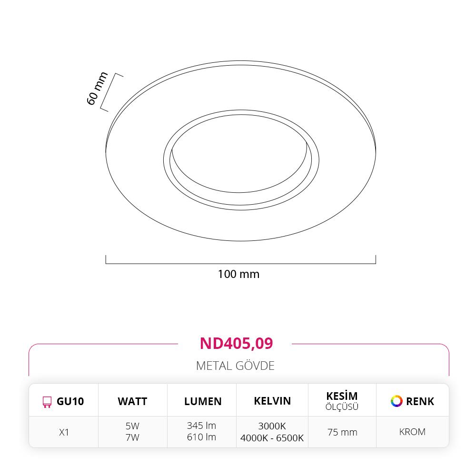Click the 100 mm width dimension label

pos(238,274)
